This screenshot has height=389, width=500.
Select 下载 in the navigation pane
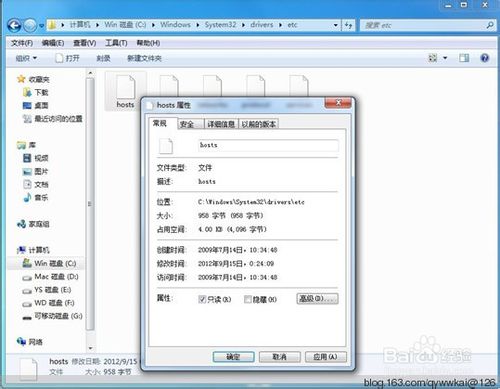point(36,92)
